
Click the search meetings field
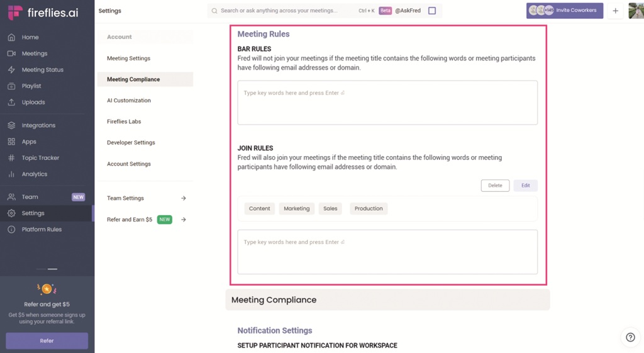coord(283,11)
